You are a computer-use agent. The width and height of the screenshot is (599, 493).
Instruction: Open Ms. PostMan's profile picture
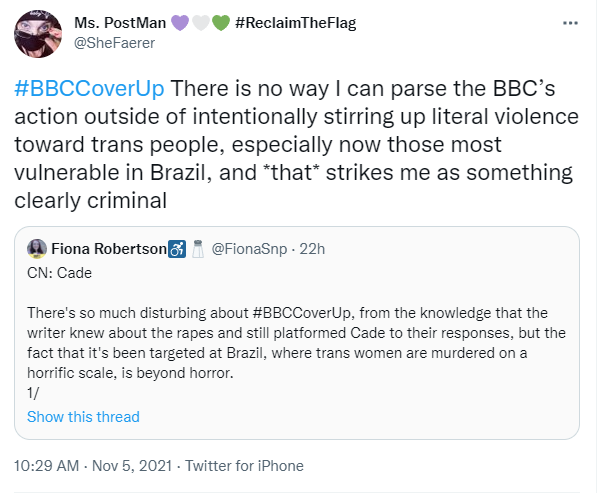coord(38,34)
